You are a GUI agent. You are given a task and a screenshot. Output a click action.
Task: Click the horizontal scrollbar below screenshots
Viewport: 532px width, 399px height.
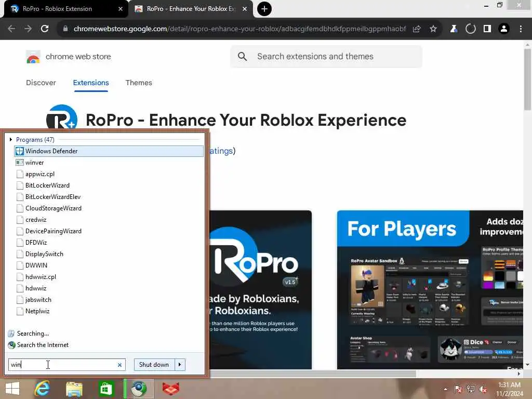312,374
